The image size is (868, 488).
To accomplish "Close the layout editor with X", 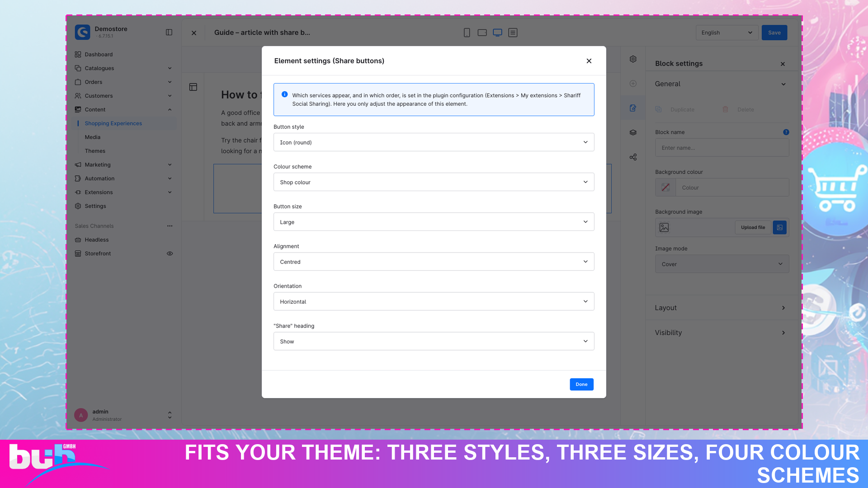I will point(193,33).
